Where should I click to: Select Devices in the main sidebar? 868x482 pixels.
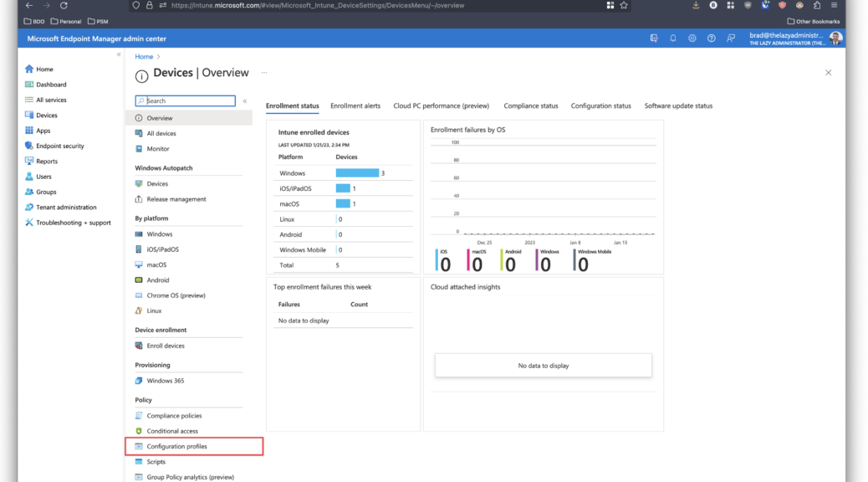41,115
